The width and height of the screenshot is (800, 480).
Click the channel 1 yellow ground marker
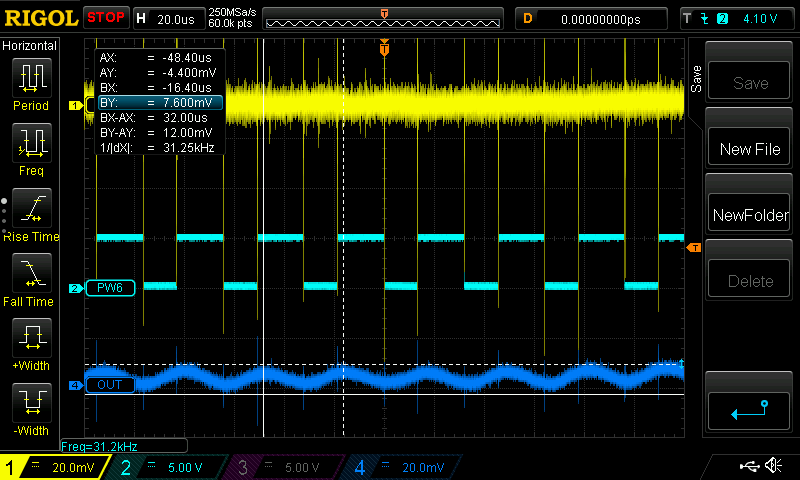76,106
